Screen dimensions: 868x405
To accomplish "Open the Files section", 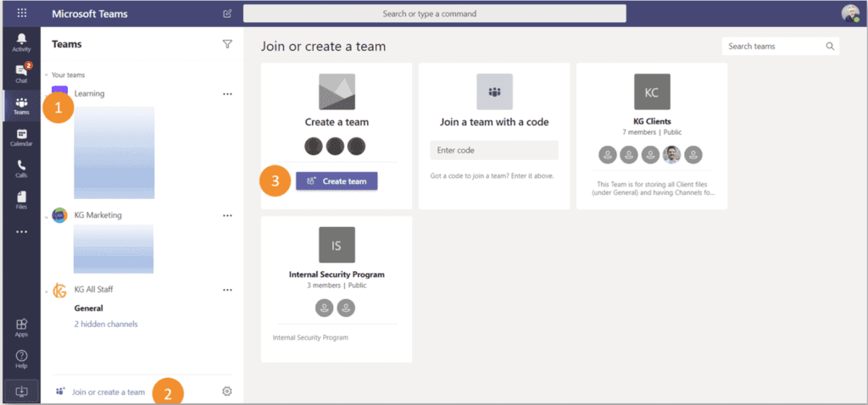I will [x=21, y=200].
